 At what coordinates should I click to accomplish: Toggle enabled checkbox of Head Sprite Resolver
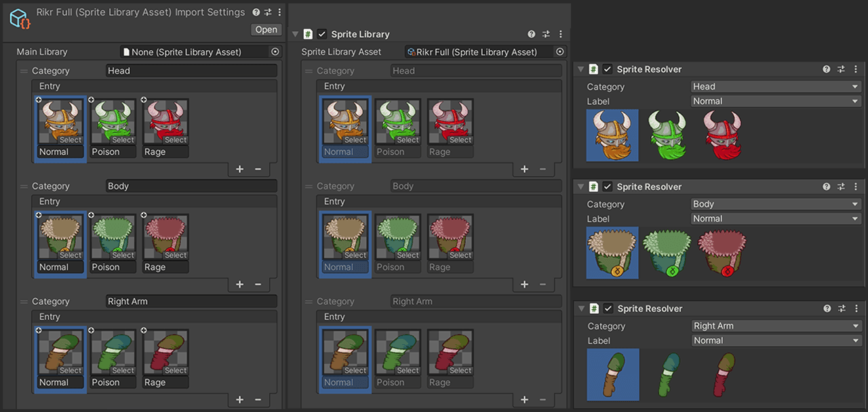click(x=608, y=69)
